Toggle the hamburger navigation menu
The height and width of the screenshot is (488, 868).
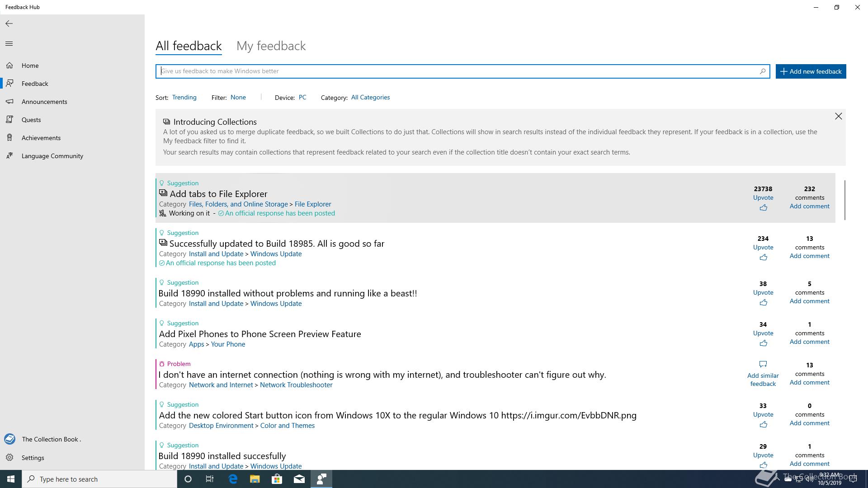click(9, 44)
